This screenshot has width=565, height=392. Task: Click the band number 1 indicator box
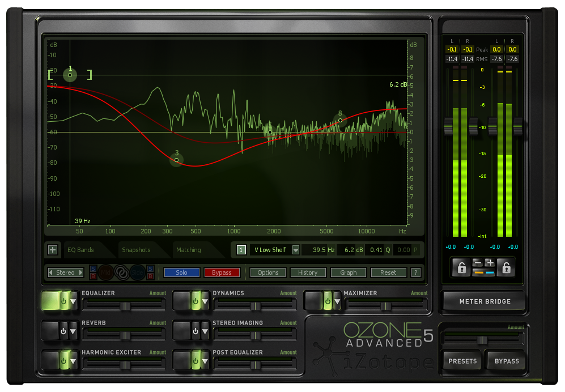pos(241,250)
